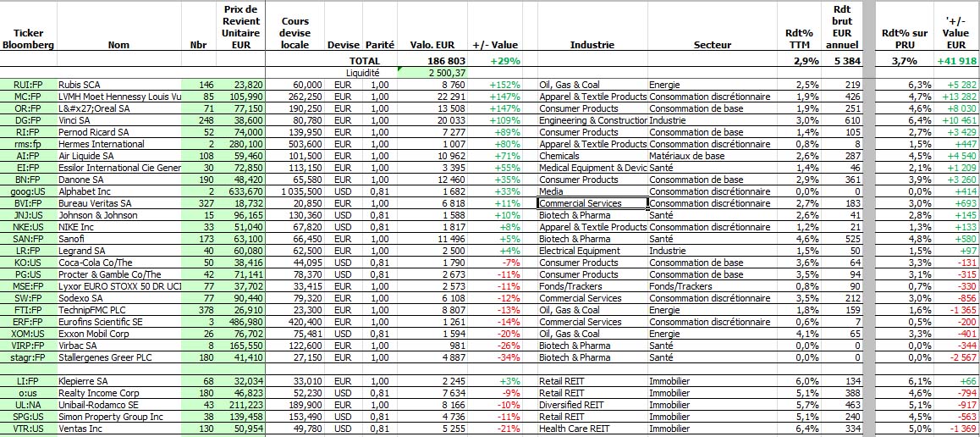Image resolution: width=980 pixels, height=437 pixels.
Task: Select the Fonds/Trackers industry cell
Action: pos(592,286)
